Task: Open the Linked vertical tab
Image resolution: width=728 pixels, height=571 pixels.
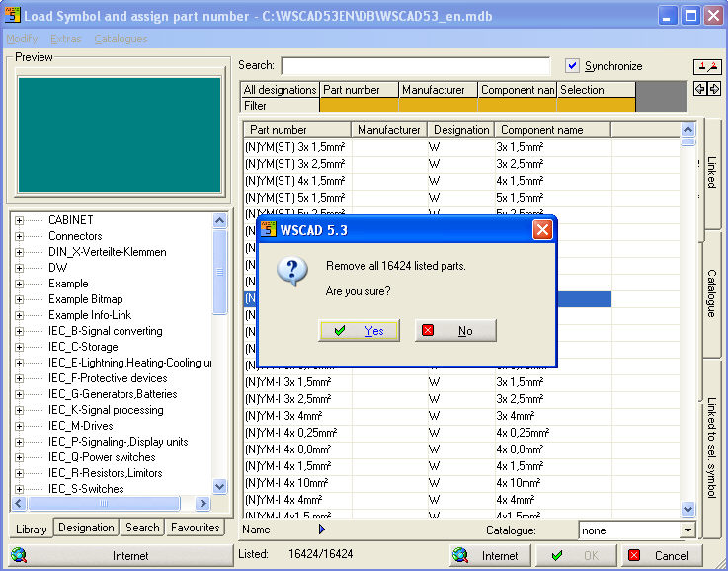Action: point(711,172)
